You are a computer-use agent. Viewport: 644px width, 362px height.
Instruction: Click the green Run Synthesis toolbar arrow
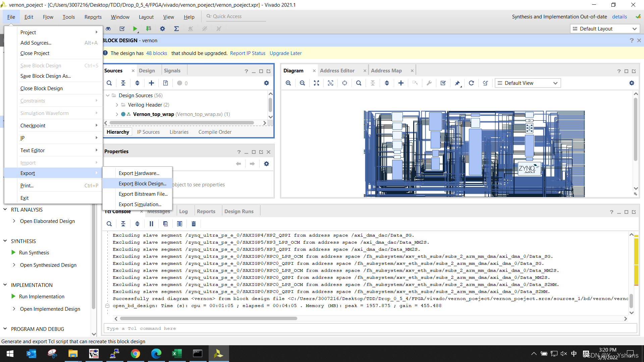135,29
